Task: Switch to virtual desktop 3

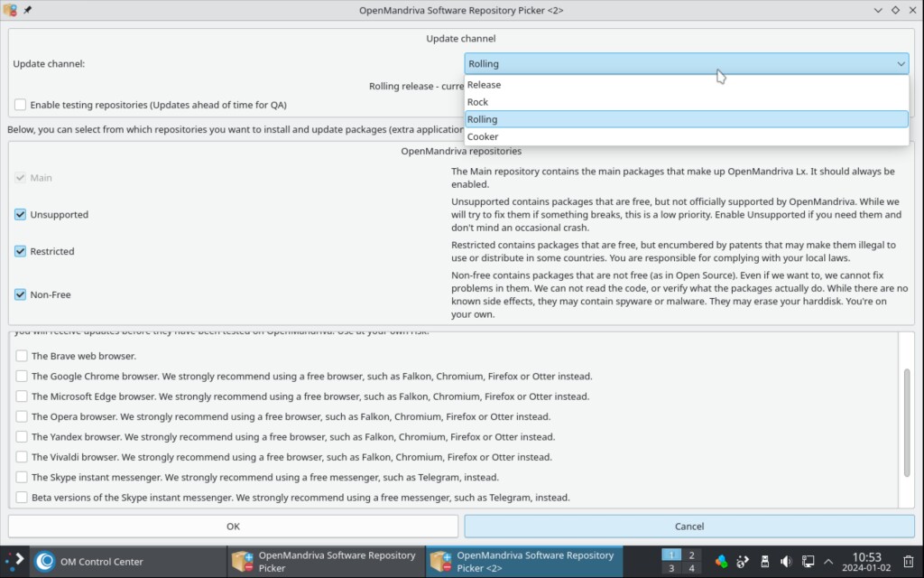Action: click(670, 569)
